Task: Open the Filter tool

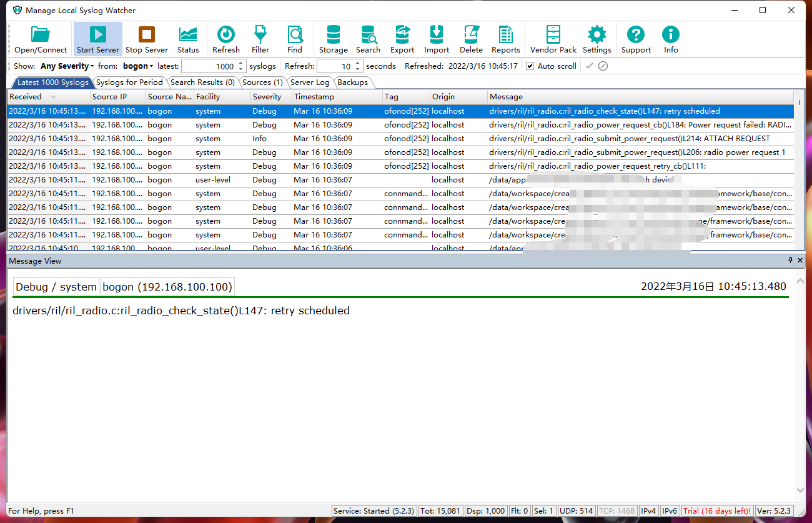Action: [260, 39]
